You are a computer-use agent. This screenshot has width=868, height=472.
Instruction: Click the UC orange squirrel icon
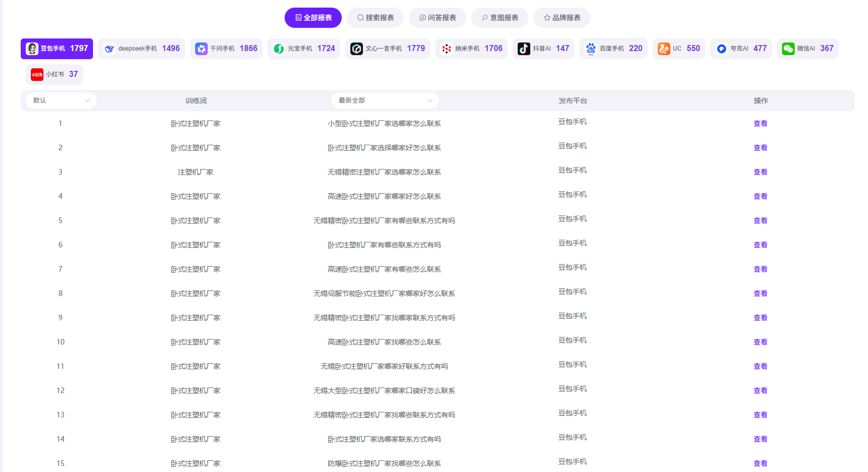point(664,49)
